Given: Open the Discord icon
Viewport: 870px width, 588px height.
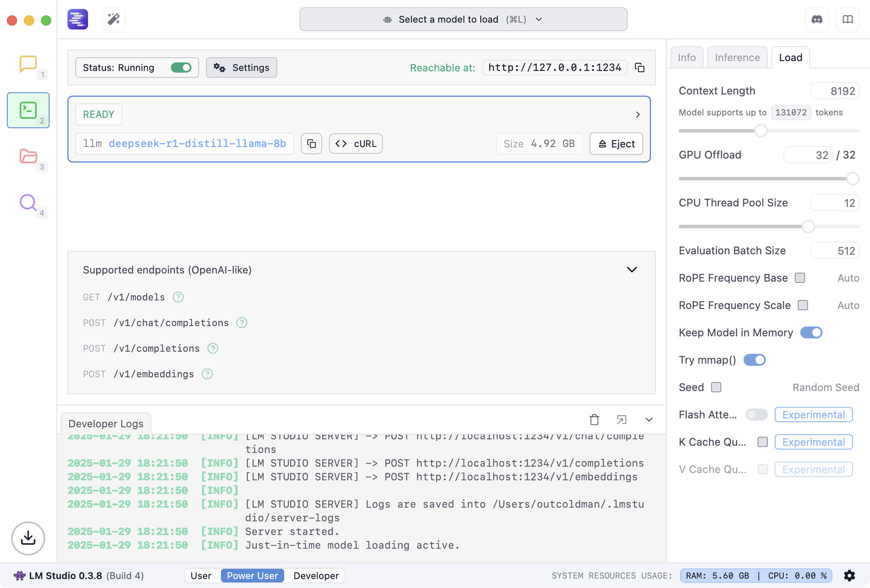Looking at the screenshot, I should (x=817, y=19).
